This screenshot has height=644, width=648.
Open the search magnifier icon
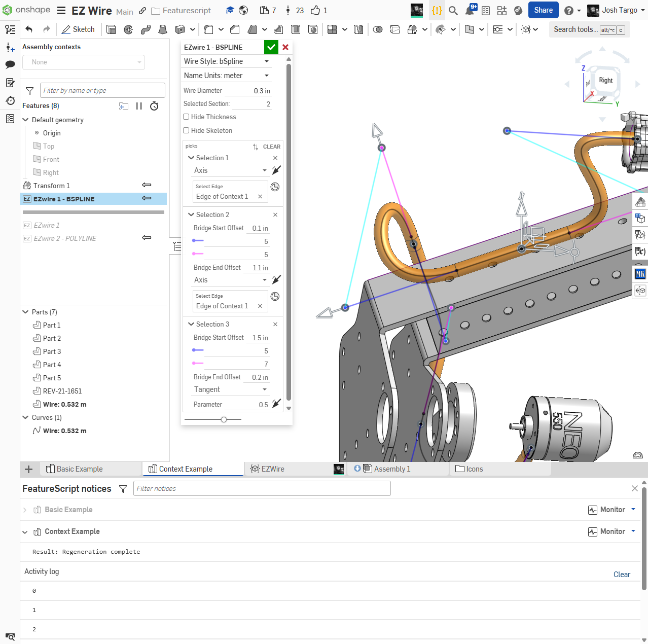(x=453, y=10)
